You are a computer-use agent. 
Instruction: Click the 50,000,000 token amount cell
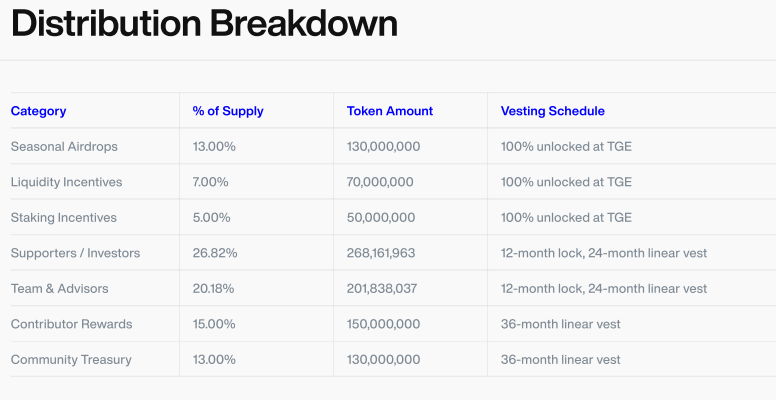pos(381,217)
